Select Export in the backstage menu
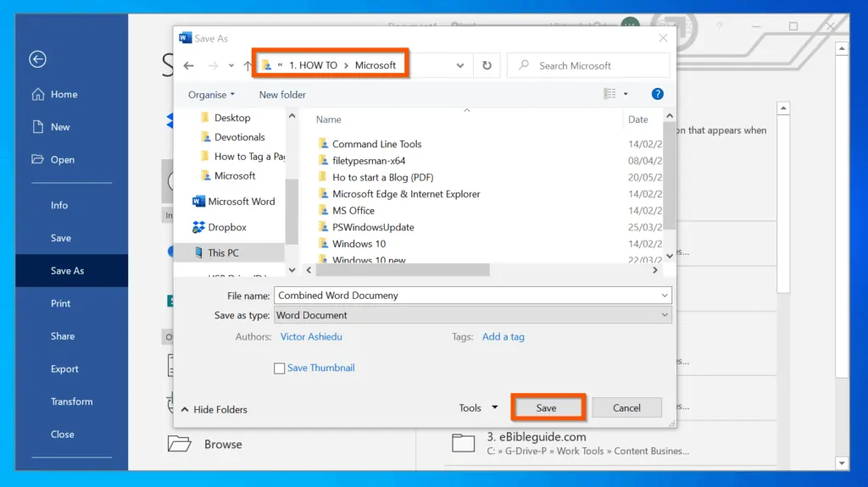Screen dimensions: 868x487 (64, 369)
